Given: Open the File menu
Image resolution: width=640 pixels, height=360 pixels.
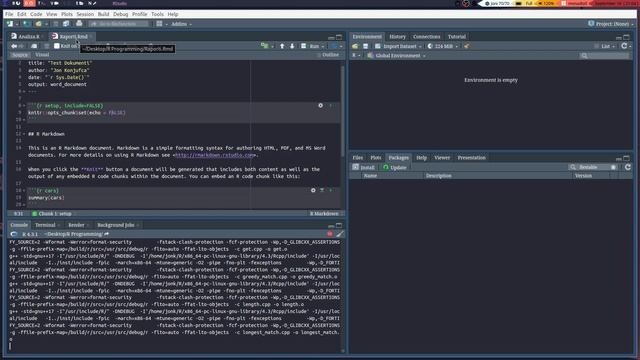Looking at the screenshot, I should pyautogui.click(x=9, y=14).
